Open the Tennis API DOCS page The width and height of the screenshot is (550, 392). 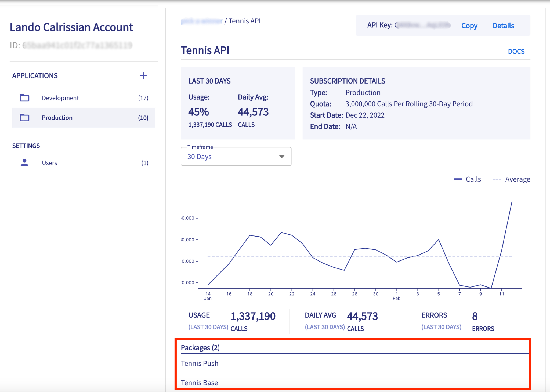516,51
